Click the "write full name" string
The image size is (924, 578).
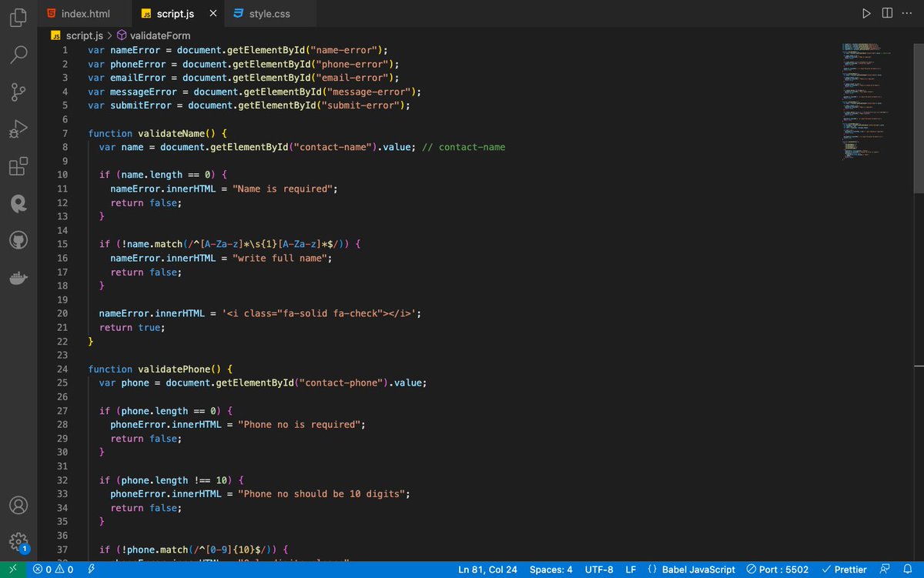coord(280,258)
